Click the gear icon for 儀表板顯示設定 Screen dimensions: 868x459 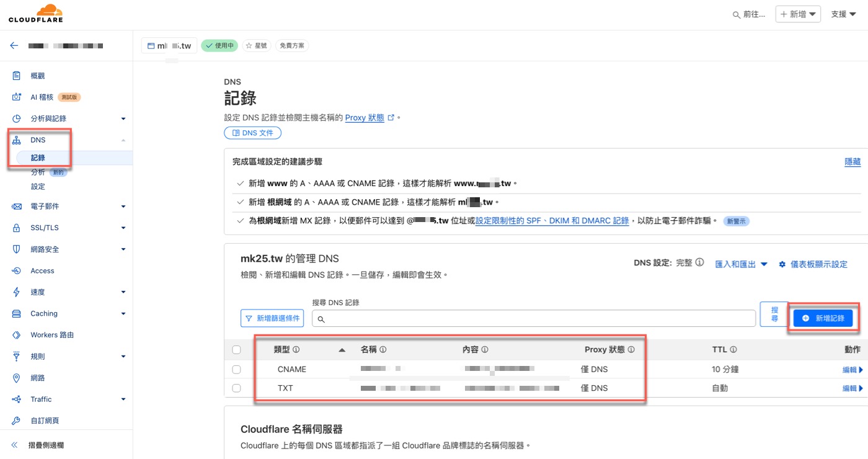pyautogui.click(x=782, y=264)
